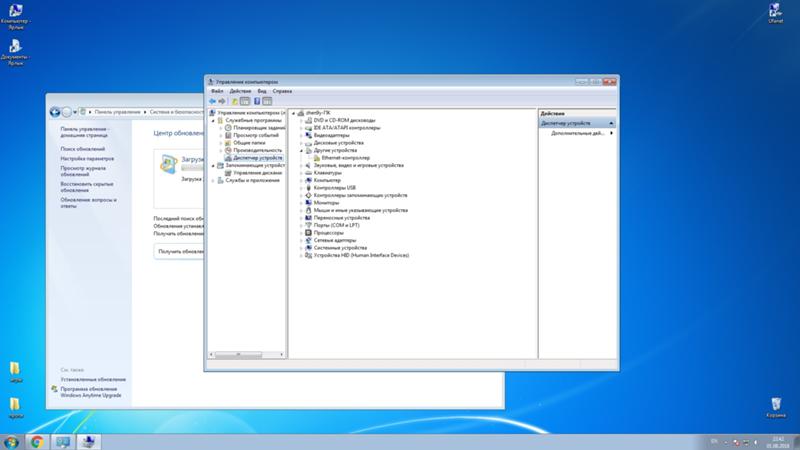Select the Мониторы device icon
The width and height of the screenshot is (800, 450).
point(308,203)
